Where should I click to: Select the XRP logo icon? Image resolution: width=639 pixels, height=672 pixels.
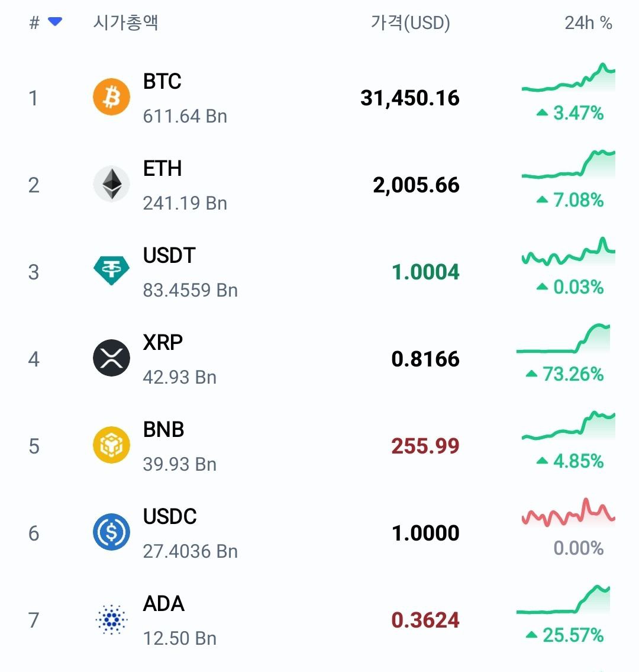click(x=111, y=358)
